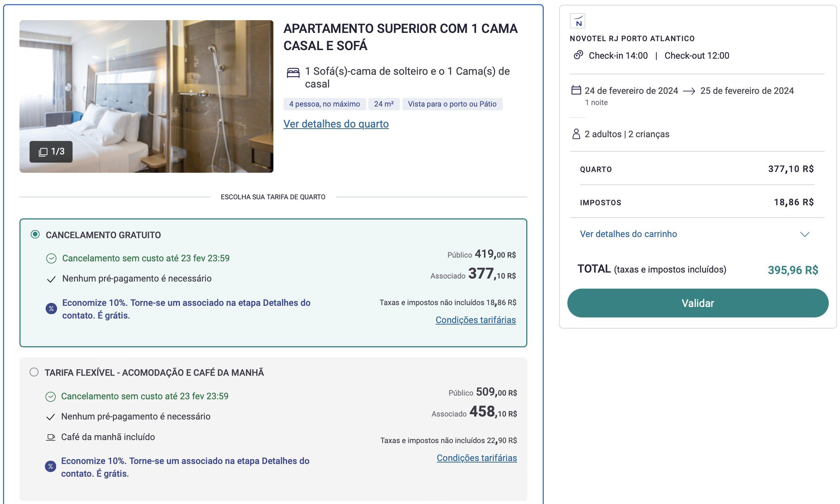The image size is (840, 504).
Task: Click the calendar icon next to dates
Action: 576,90
